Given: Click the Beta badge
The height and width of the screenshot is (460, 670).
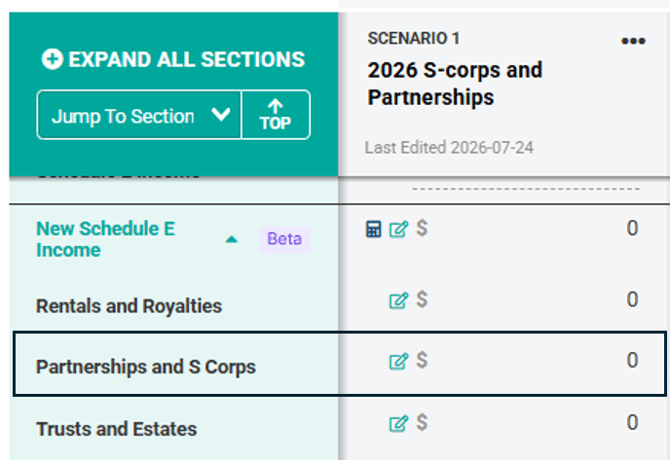Looking at the screenshot, I should point(285,239).
